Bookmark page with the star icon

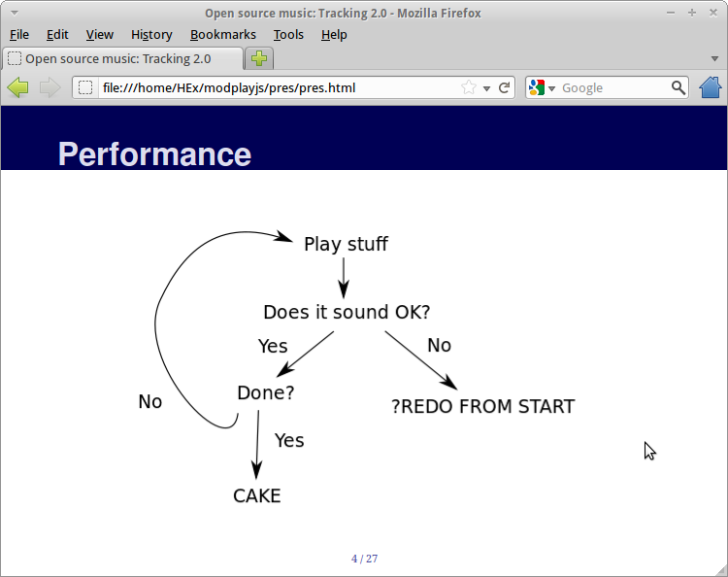tap(469, 87)
